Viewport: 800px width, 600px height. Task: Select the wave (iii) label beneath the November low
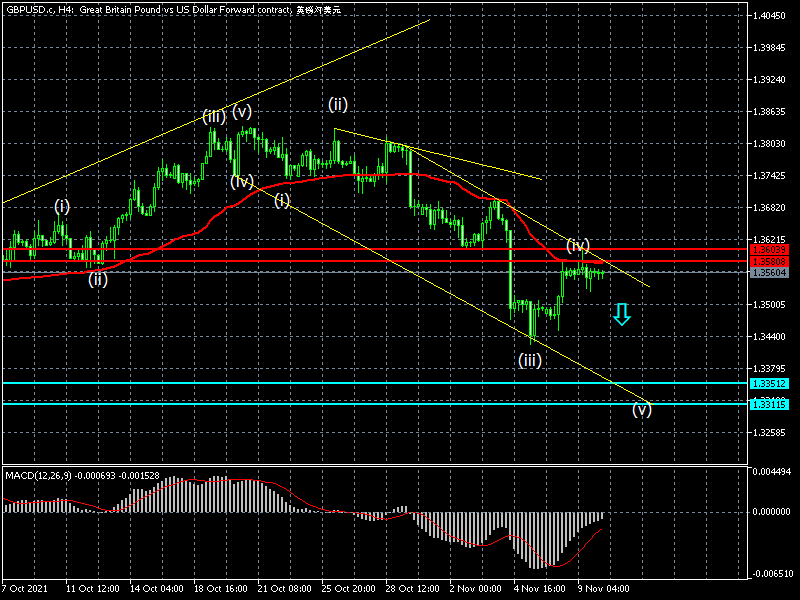click(530, 361)
